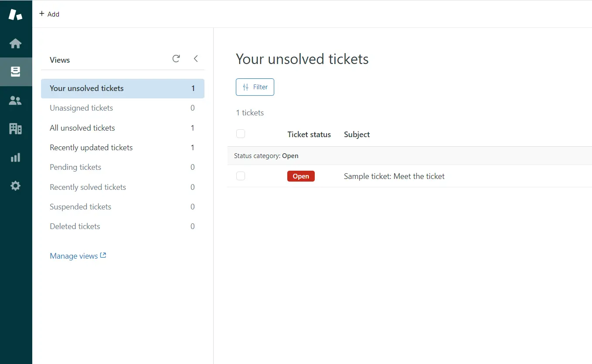Screen dimensions: 592x364
Task: Open the Organizations building icon
Action: [x=15, y=129]
